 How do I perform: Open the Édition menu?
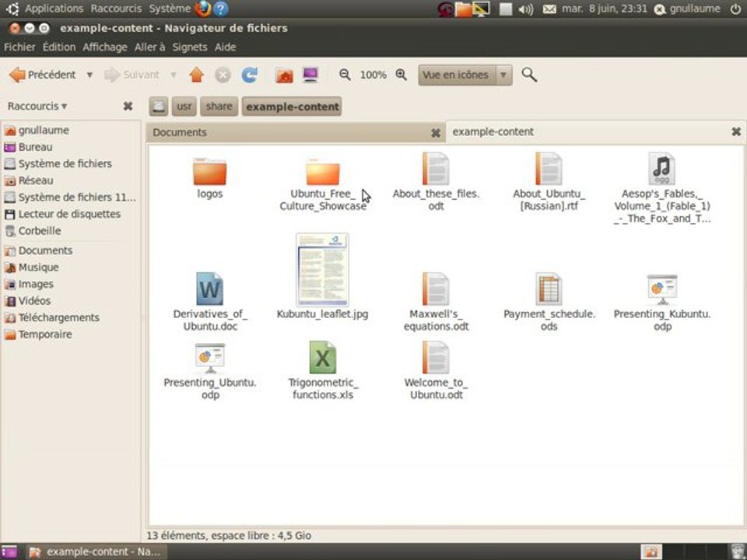[59, 47]
